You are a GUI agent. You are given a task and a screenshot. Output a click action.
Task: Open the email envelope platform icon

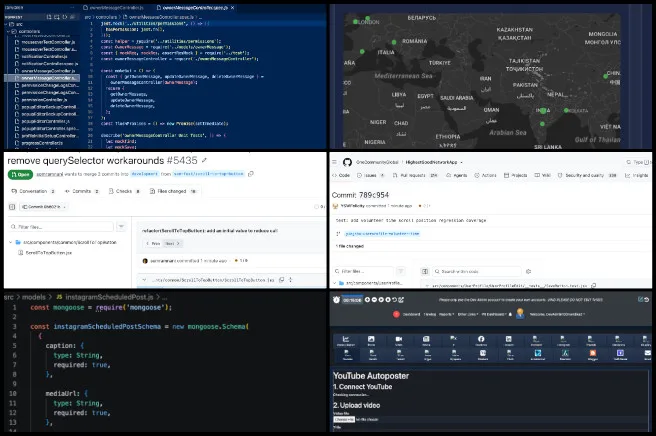click(x=647, y=355)
